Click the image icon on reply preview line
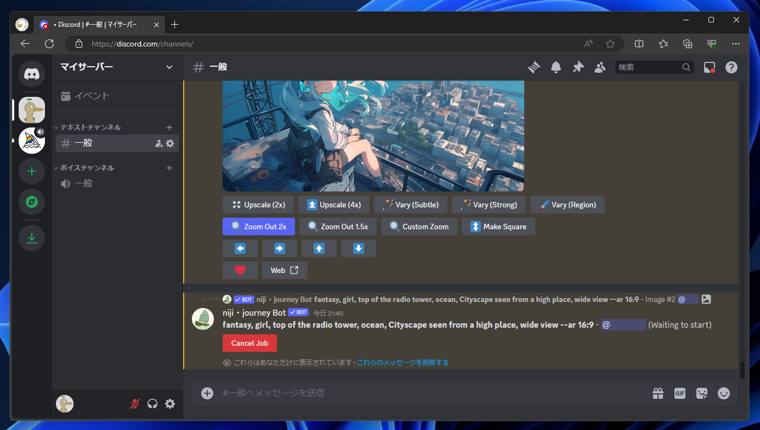Viewport: 760px width, 430px height. 706,300
